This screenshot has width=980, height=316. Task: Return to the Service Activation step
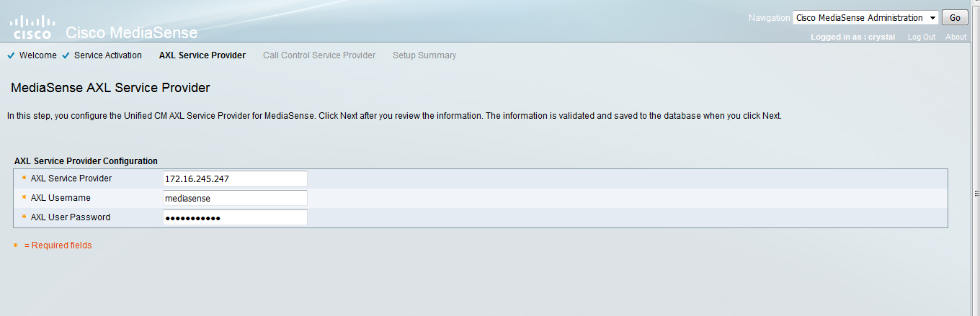pos(107,55)
